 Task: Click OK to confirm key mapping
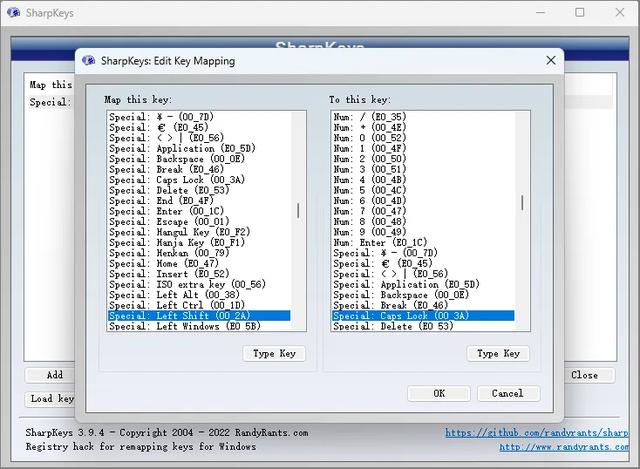(x=439, y=393)
